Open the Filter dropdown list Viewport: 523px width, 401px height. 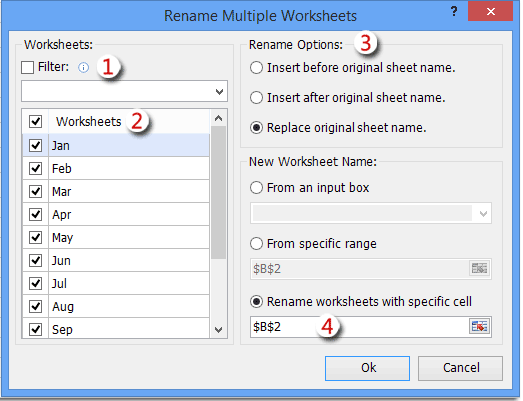coord(219,91)
